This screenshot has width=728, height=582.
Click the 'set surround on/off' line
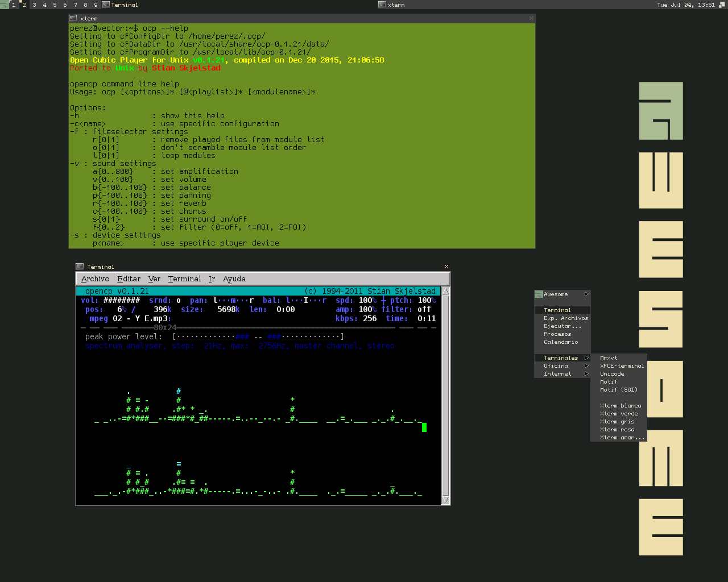[204, 219]
